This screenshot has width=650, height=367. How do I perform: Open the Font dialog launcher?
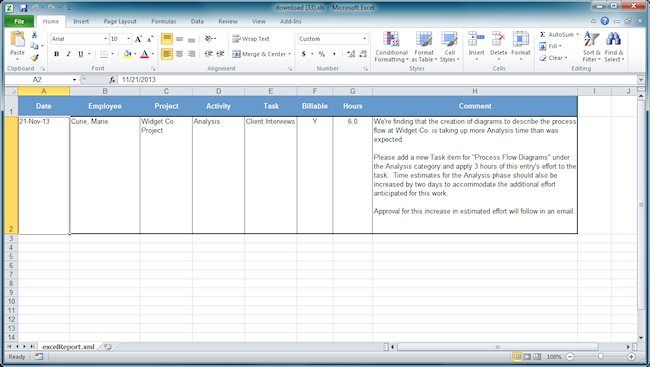[153, 68]
